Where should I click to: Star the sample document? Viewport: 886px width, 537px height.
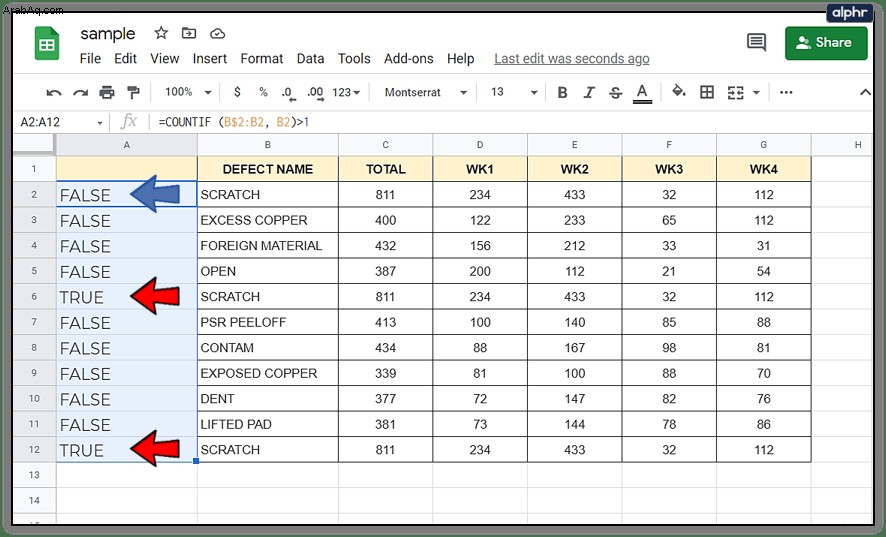pos(161,33)
